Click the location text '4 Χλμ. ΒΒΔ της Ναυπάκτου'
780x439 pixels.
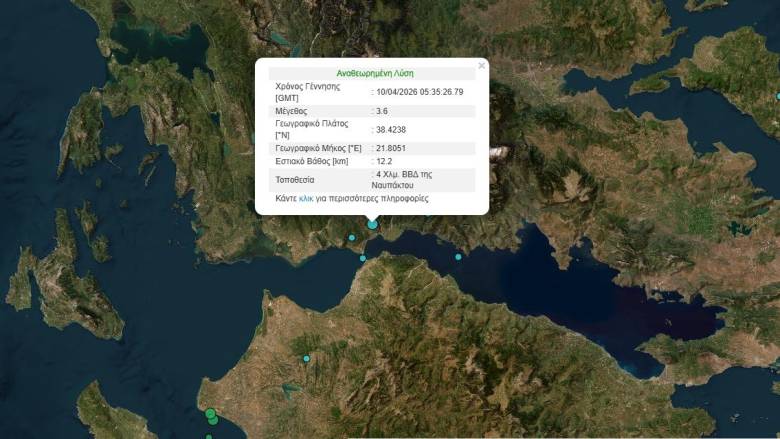point(402,180)
